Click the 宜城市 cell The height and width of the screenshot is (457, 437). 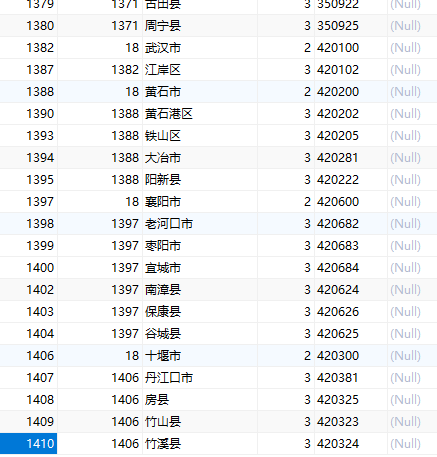[x=200, y=268]
